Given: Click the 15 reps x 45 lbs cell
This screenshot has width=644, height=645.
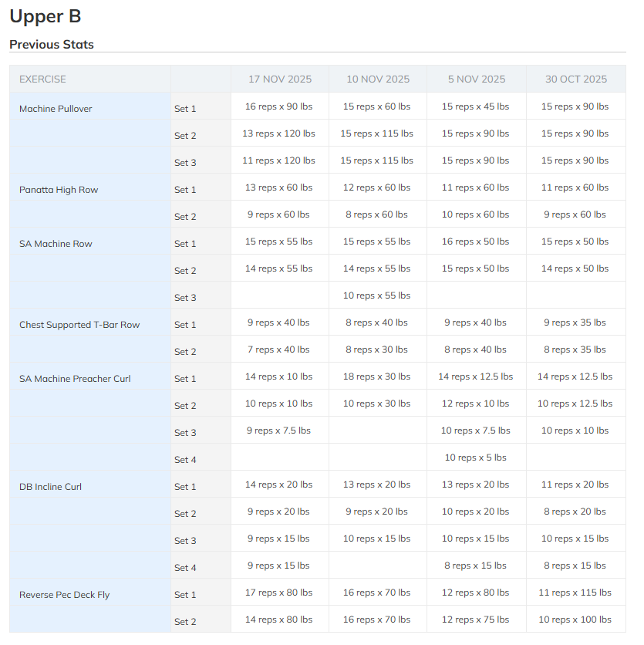Looking at the screenshot, I should coord(475,106).
